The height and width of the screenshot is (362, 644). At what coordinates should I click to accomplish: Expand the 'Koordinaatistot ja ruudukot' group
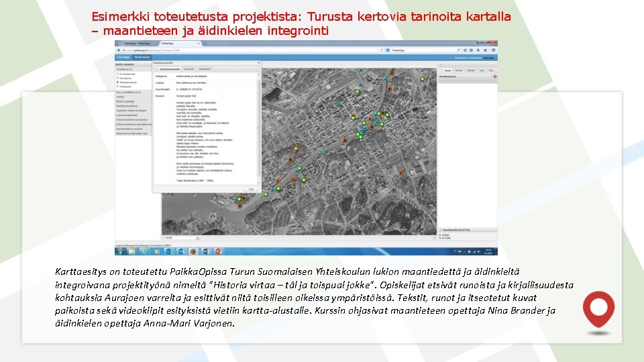pos(133,129)
